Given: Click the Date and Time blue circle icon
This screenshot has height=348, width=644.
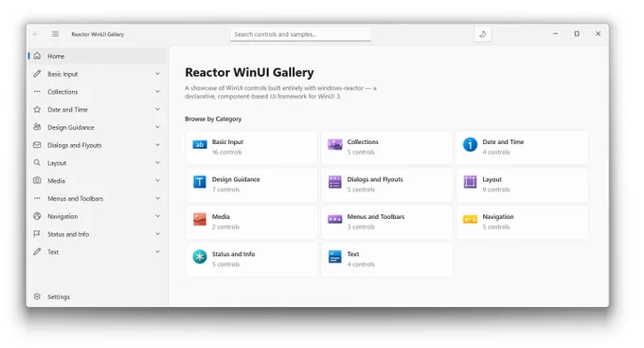Looking at the screenshot, I should click(x=470, y=145).
